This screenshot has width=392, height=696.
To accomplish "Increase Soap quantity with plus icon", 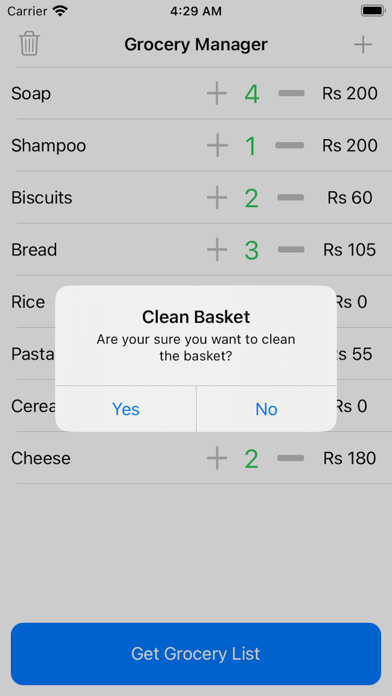I will pos(217,93).
